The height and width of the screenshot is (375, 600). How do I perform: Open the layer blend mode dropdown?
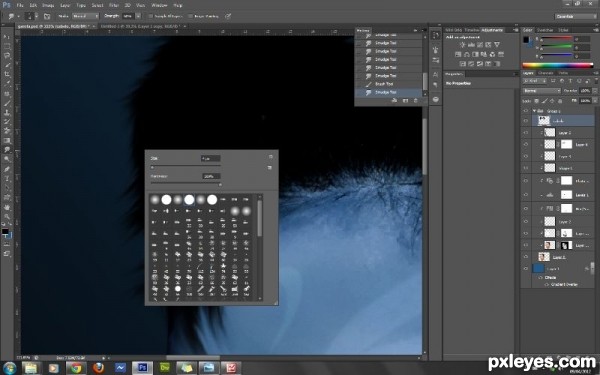pos(541,91)
